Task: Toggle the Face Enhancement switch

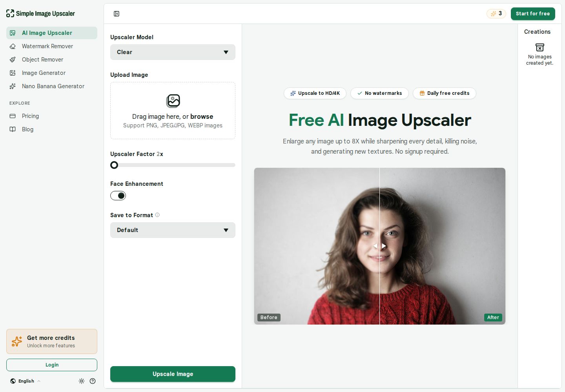Action: tap(118, 196)
